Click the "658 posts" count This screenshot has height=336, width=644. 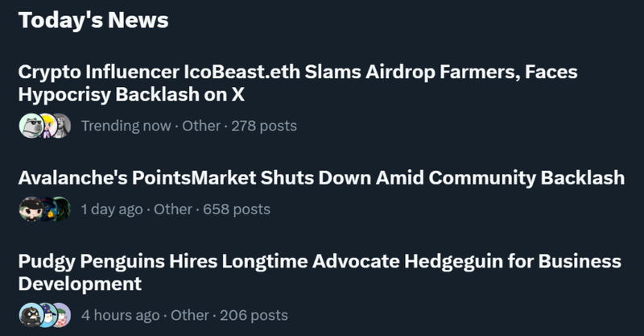237,209
